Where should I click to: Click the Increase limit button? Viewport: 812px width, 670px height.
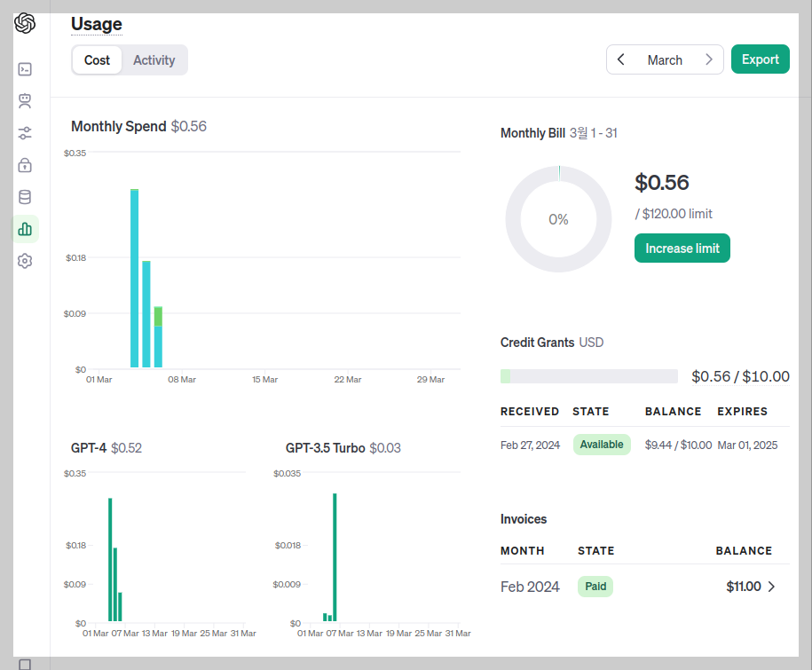coord(682,248)
